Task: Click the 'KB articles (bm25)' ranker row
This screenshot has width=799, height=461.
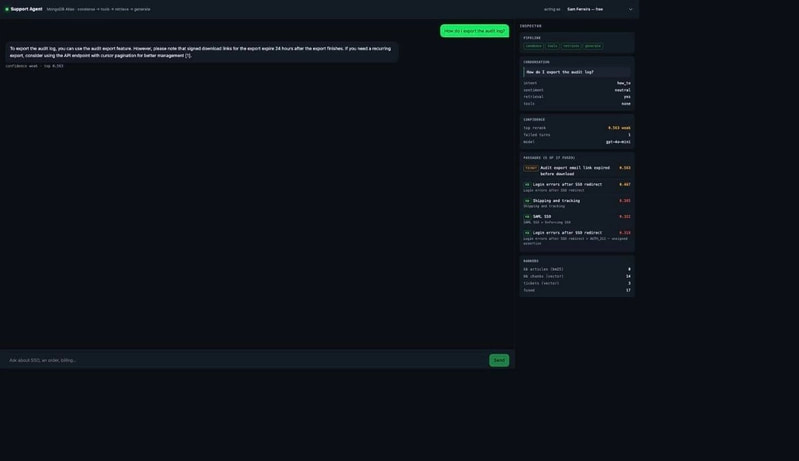Action: click(x=577, y=269)
